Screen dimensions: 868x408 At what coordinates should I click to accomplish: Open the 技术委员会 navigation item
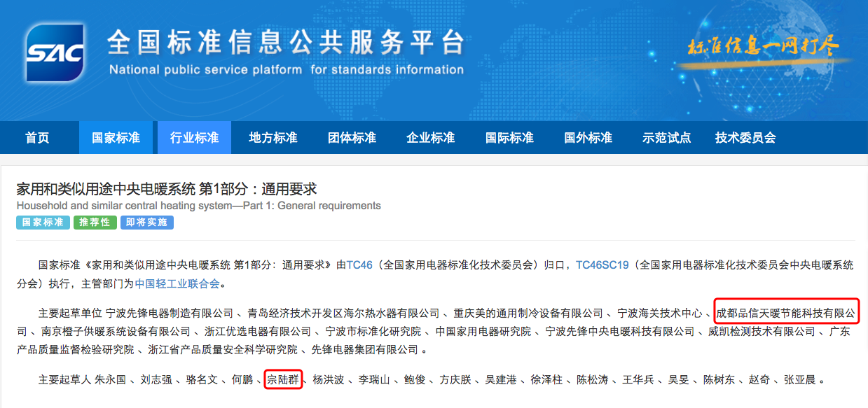pyautogui.click(x=745, y=138)
